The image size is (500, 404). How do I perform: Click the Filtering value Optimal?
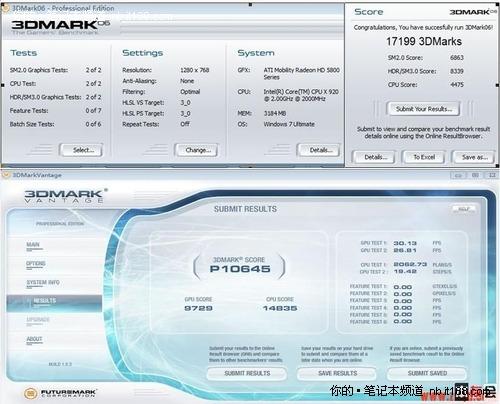click(190, 92)
